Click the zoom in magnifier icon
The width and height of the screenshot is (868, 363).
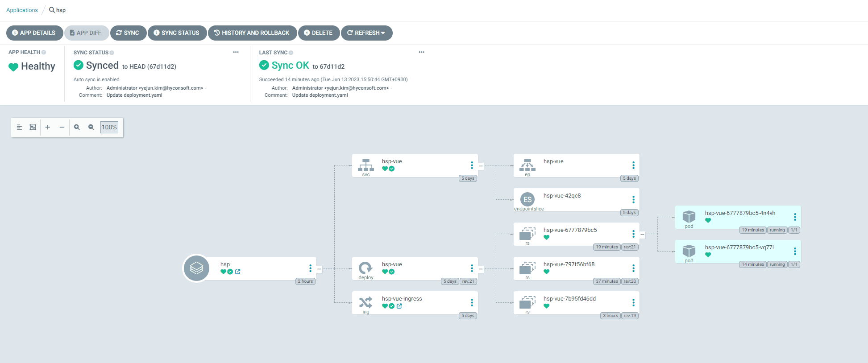point(77,127)
